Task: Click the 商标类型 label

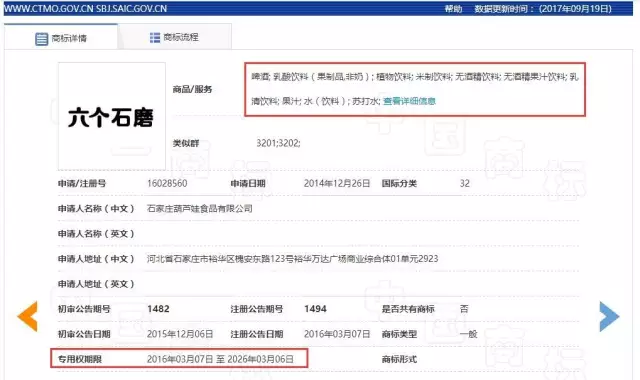Action: point(399,334)
